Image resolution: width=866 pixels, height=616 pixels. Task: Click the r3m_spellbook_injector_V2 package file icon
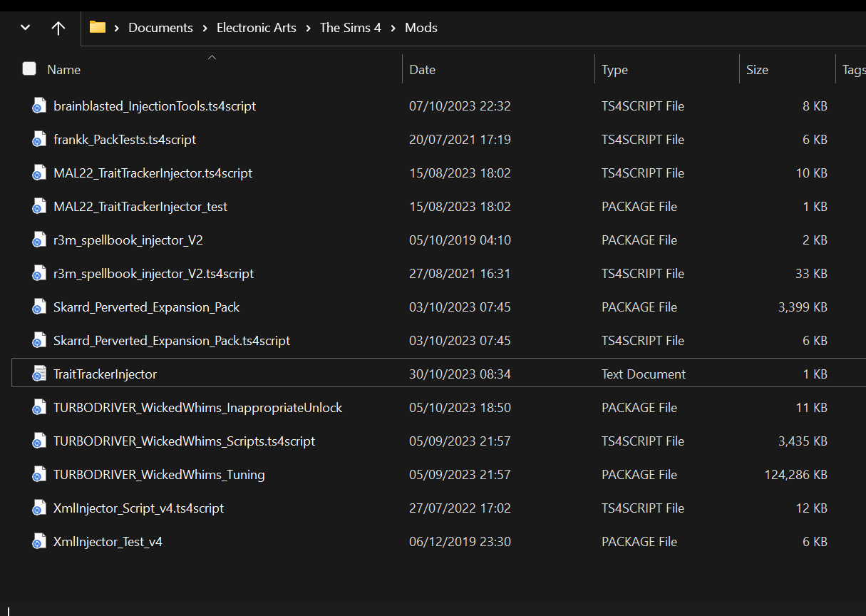[x=38, y=240]
